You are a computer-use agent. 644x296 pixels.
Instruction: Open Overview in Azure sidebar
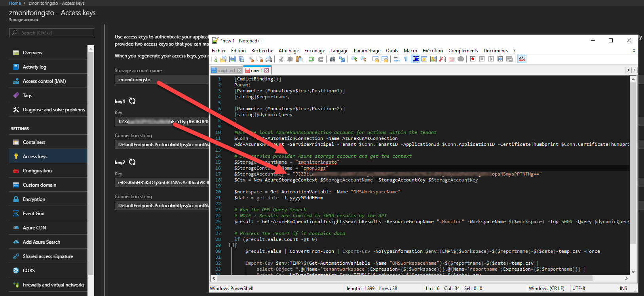[x=48, y=53]
